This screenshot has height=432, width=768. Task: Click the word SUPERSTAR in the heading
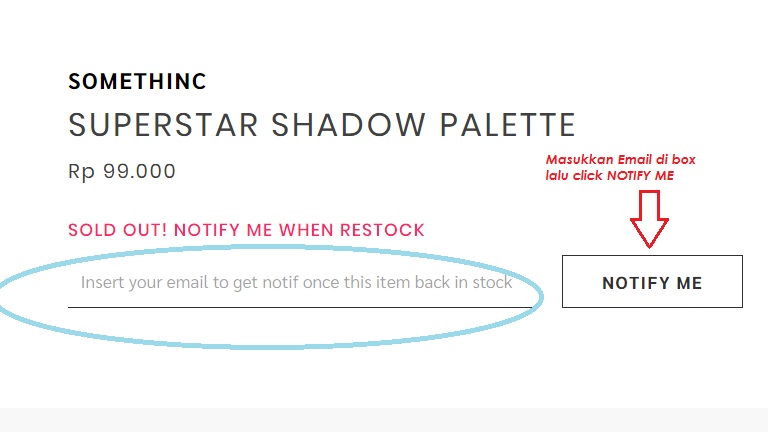click(163, 124)
